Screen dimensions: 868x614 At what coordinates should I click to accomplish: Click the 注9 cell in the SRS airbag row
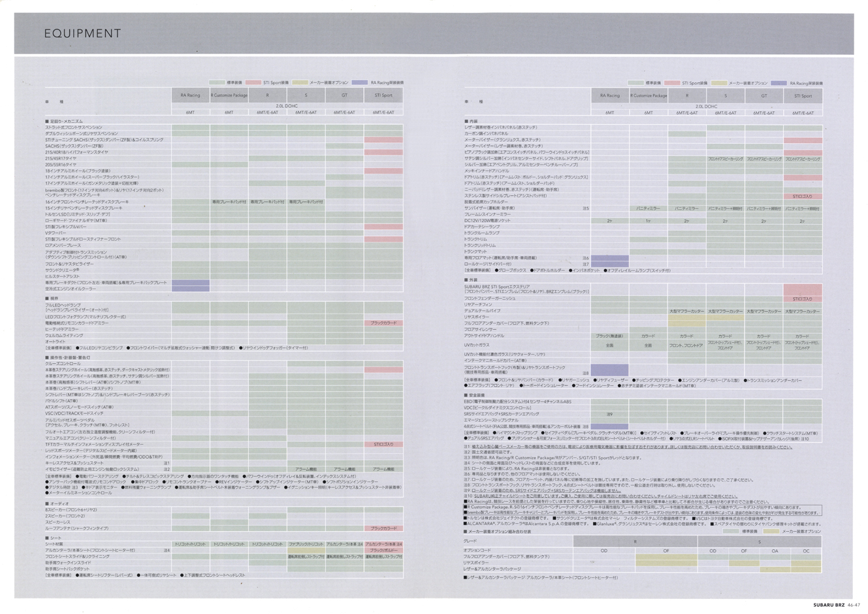click(x=609, y=414)
